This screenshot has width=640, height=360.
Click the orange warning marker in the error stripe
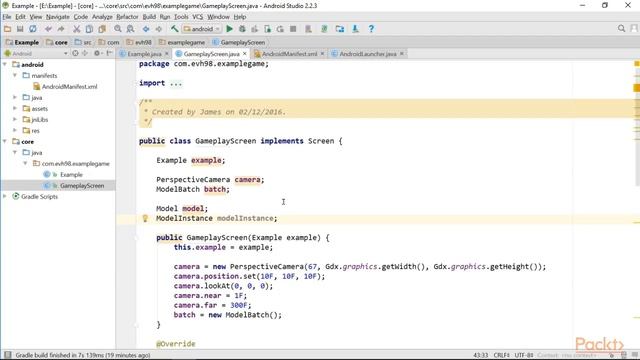[636, 88]
